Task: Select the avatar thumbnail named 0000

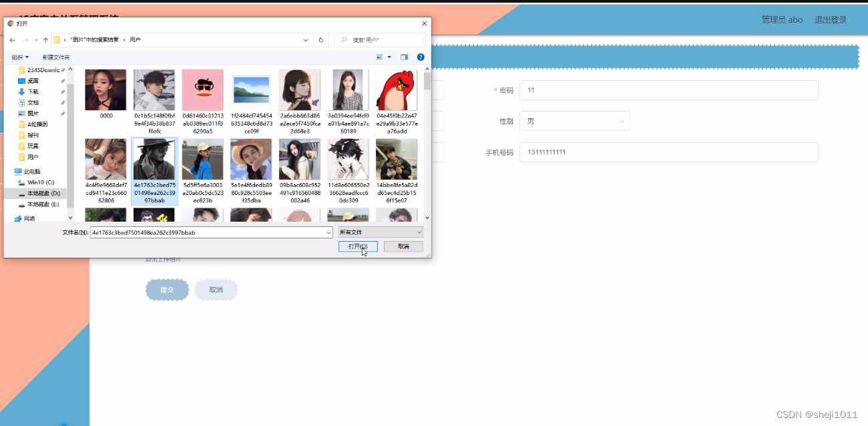Action: tap(105, 89)
